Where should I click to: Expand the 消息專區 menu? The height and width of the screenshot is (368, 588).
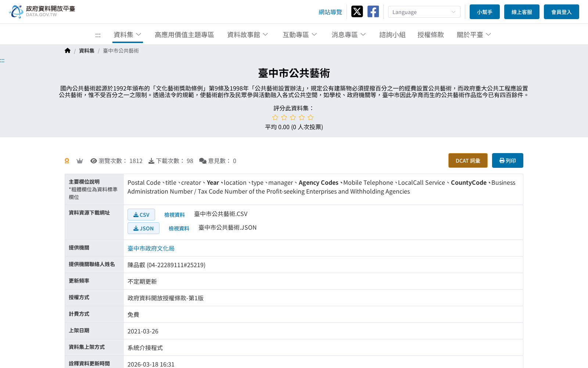(x=349, y=35)
